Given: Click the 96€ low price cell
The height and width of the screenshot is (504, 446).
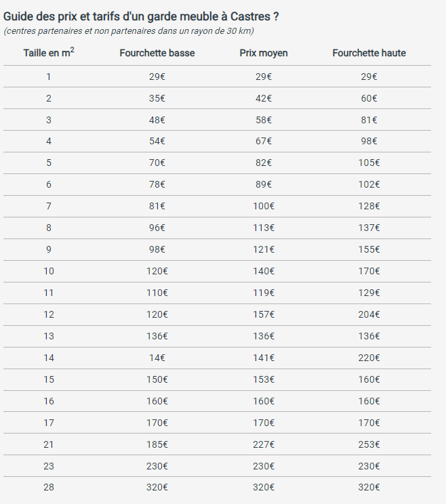Looking at the screenshot, I should pyautogui.click(x=157, y=228).
